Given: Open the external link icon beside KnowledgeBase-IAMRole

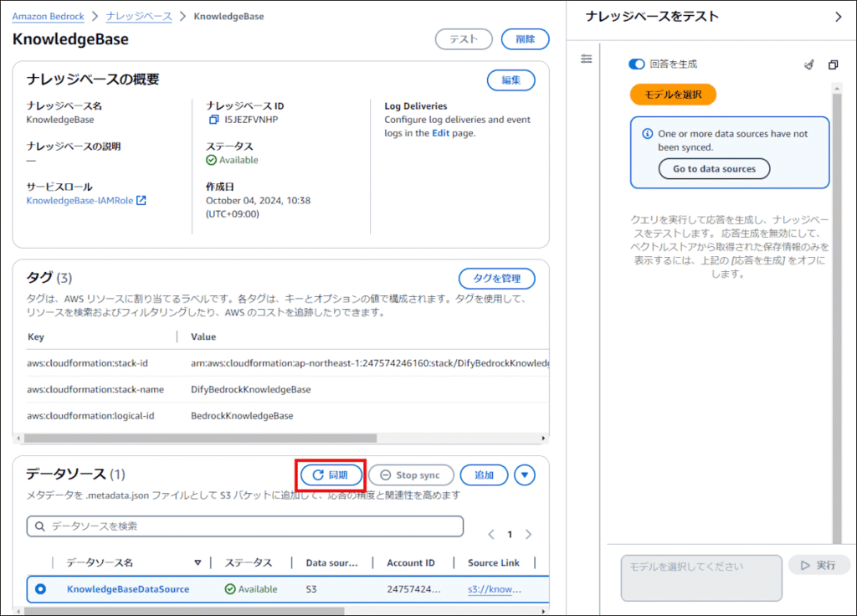Looking at the screenshot, I should pos(141,201).
